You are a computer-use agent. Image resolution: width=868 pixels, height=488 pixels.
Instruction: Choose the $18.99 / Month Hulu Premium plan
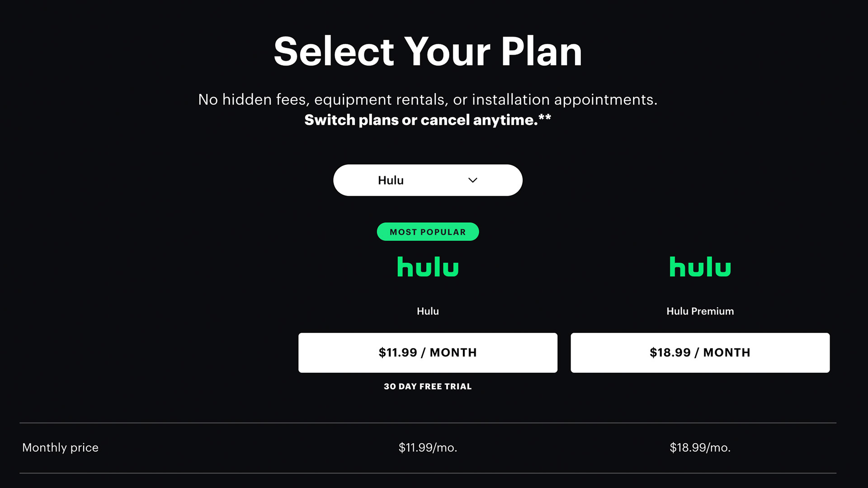point(700,352)
